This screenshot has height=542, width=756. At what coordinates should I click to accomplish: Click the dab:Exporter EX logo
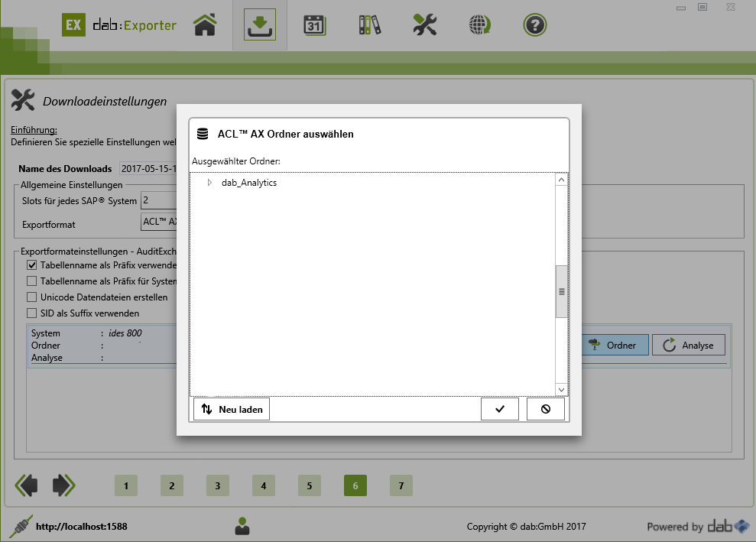pos(74,24)
